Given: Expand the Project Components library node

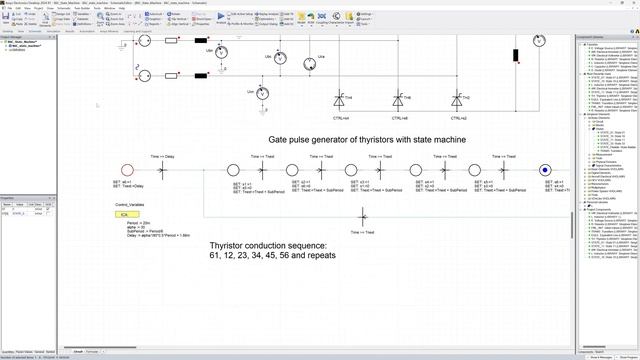Looking at the screenshot, I should point(580,210).
